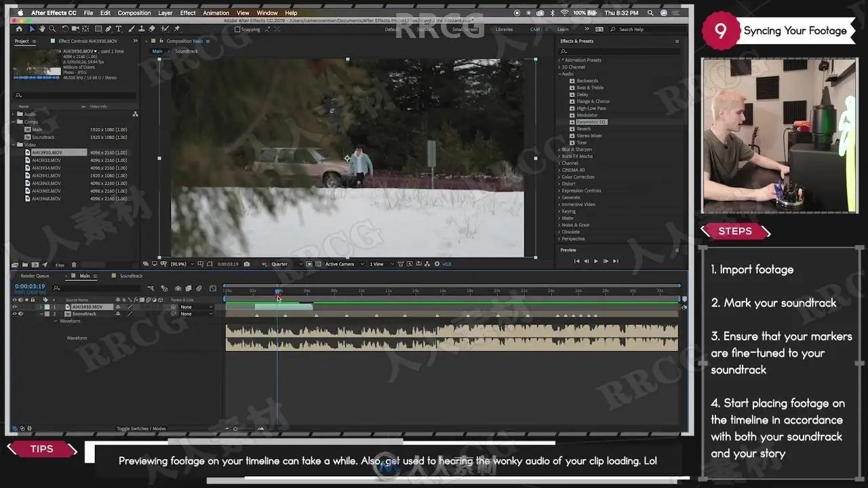The height and width of the screenshot is (488, 868).
Task: Jump to the first frame in Preview panel
Action: pos(577,261)
